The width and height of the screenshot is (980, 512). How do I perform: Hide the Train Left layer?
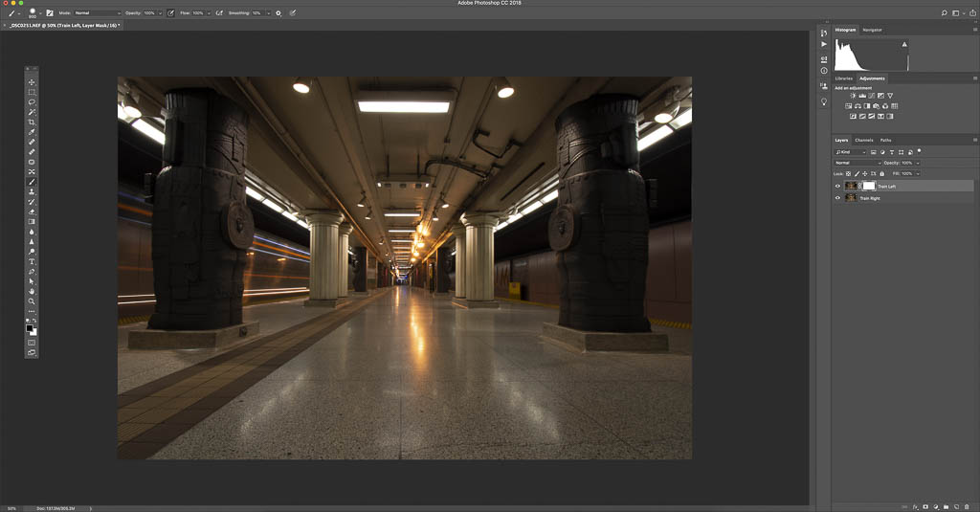[x=838, y=186]
